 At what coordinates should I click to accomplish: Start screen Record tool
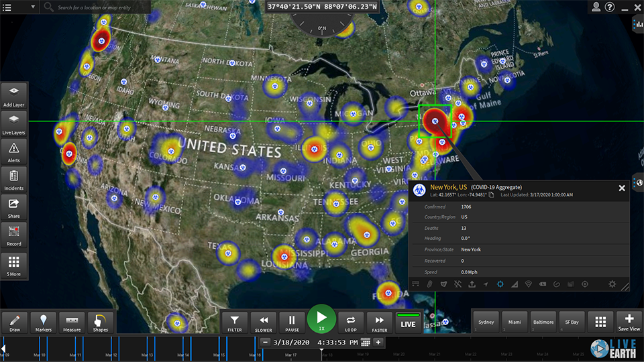click(14, 235)
